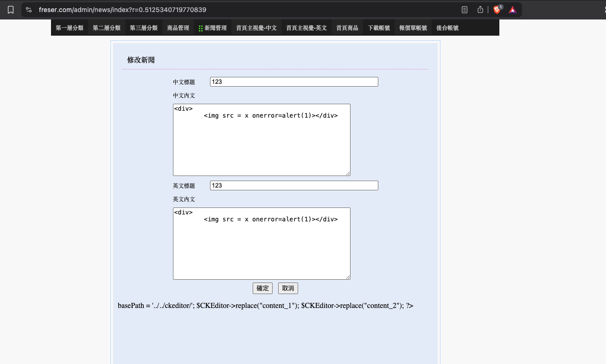Click the bookmark icon in browser toolbar
Screen dimensions: 606x364
click(11, 10)
